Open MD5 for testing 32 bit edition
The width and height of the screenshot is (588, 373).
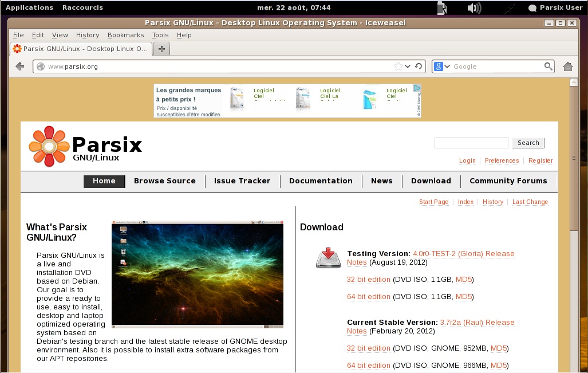(464, 280)
